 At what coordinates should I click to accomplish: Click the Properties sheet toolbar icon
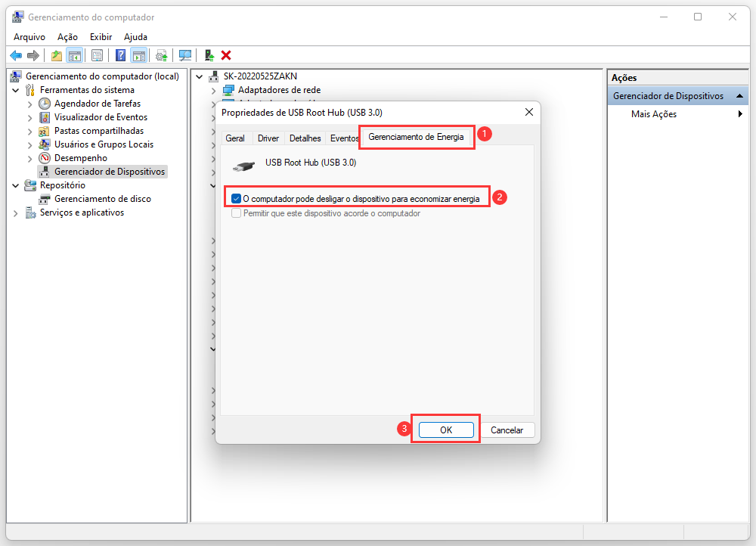click(97, 55)
